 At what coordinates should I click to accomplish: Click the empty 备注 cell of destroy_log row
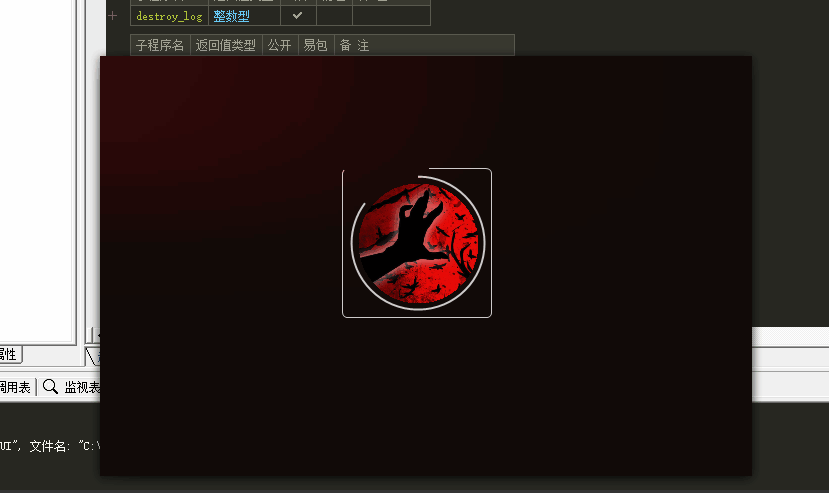pyautogui.click(x=391, y=16)
